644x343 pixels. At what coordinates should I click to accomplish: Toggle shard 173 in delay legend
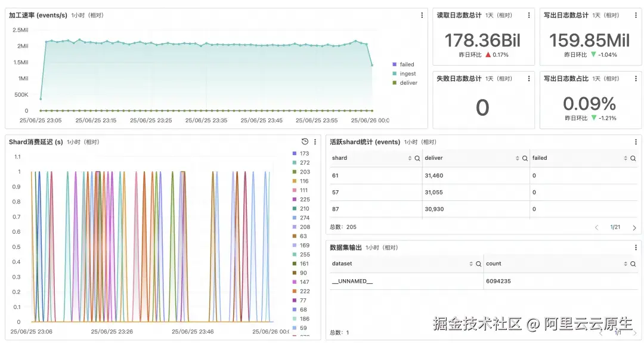point(301,153)
